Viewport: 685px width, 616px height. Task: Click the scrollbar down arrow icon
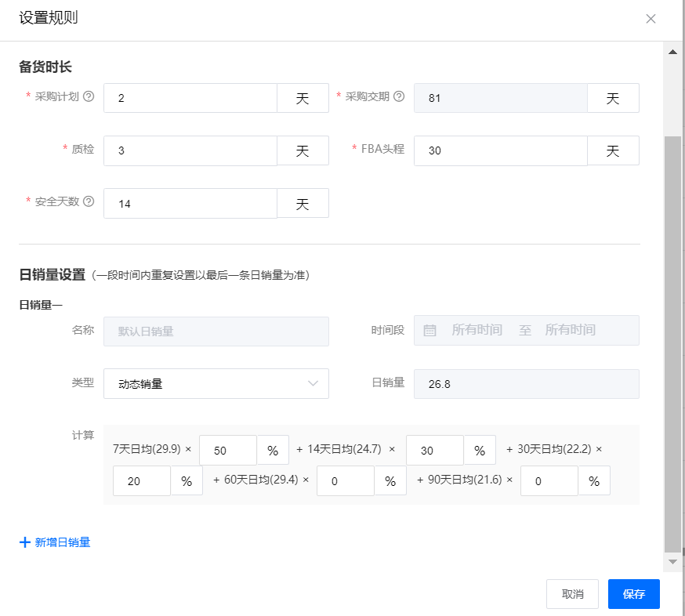pyautogui.click(x=672, y=561)
